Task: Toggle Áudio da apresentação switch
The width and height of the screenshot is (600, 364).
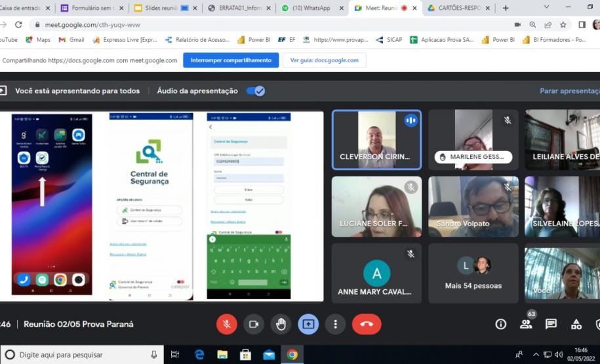Action: click(x=256, y=91)
